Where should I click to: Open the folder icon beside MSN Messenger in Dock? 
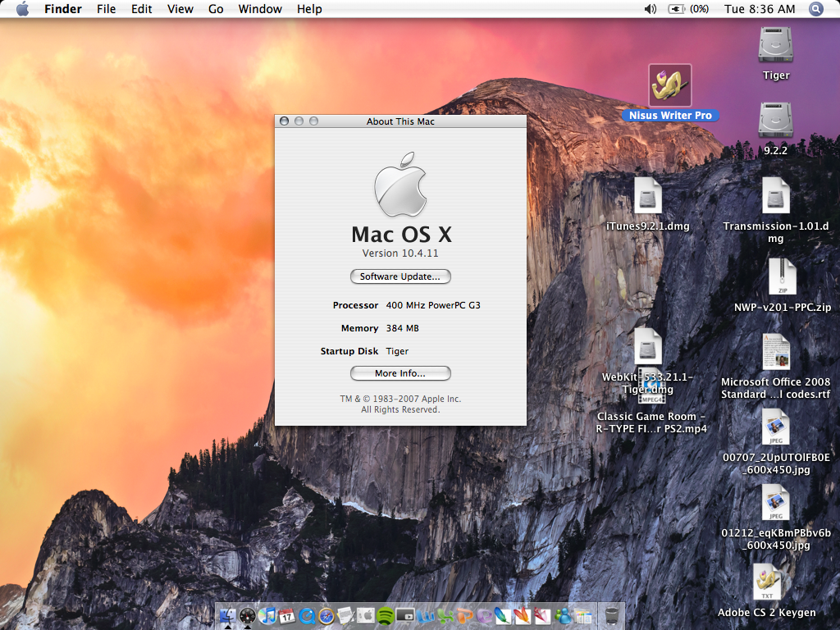(x=583, y=616)
